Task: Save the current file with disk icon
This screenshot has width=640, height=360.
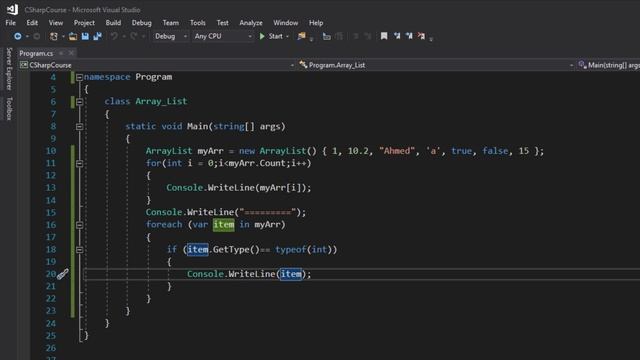Action: 85,36
